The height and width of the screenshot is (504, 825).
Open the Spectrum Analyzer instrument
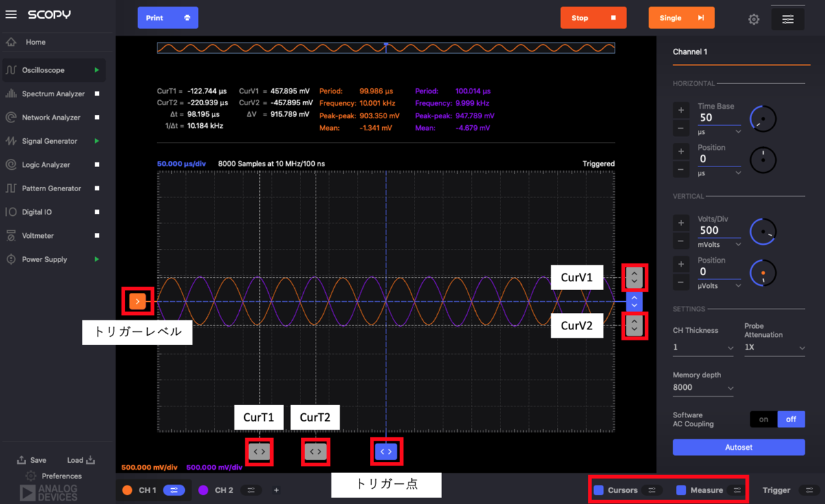tap(53, 94)
